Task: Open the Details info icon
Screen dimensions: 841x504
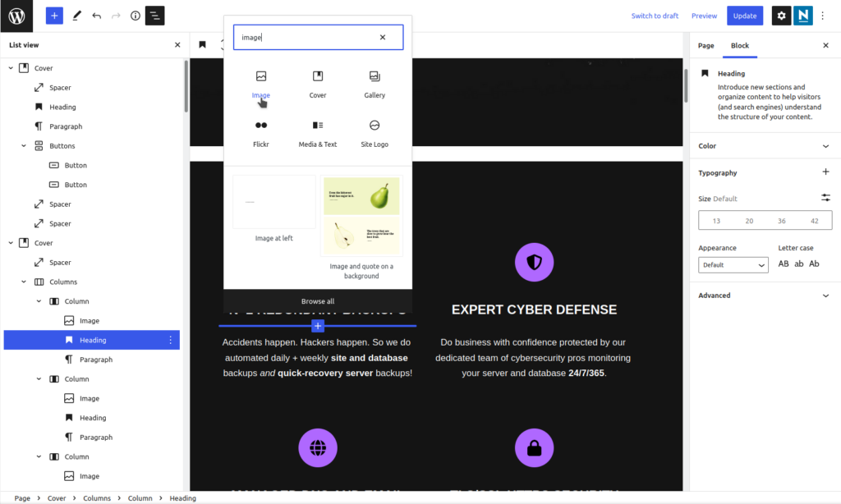Action: pos(136,16)
